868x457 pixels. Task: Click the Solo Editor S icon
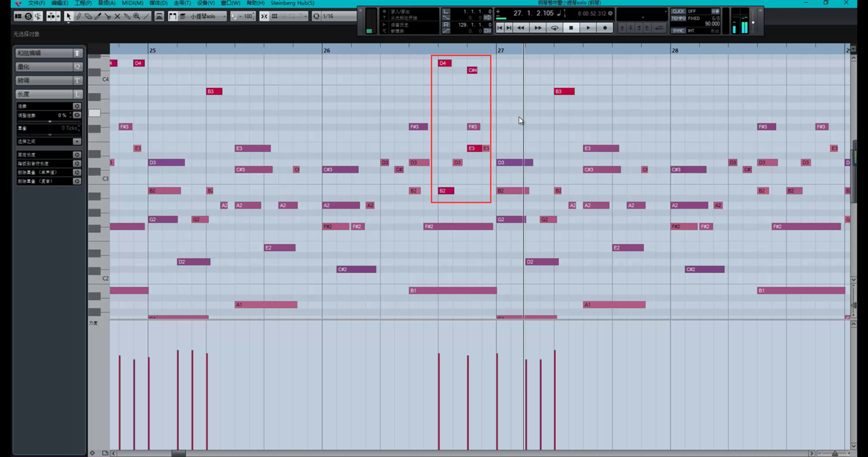28,16
